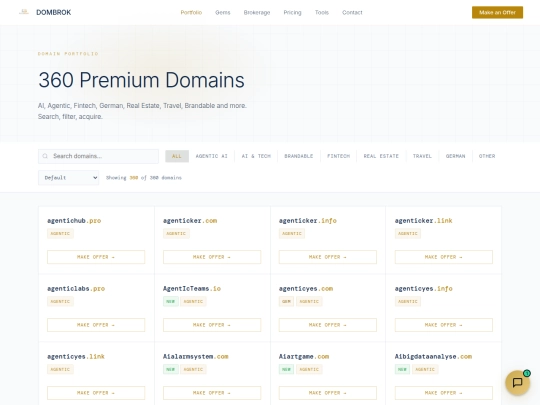Click the GEM badge on agenticyes.com
This screenshot has width=540, height=405.
click(x=286, y=301)
